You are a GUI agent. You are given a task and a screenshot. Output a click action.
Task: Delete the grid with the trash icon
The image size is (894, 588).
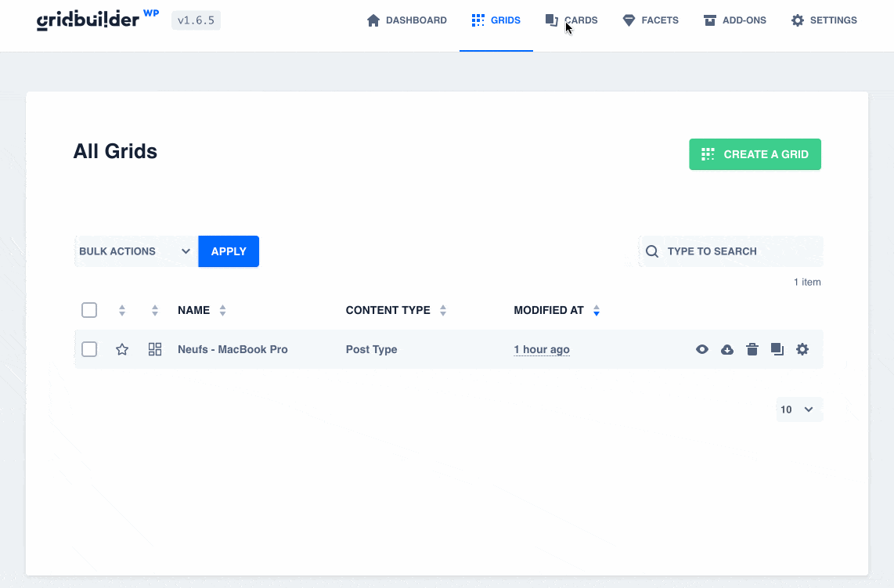pyautogui.click(x=752, y=350)
